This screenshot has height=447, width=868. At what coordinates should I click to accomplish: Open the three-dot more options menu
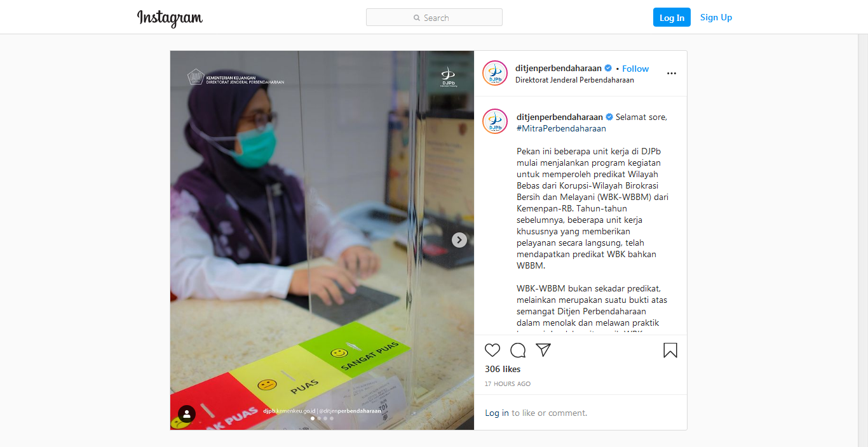coord(672,73)
